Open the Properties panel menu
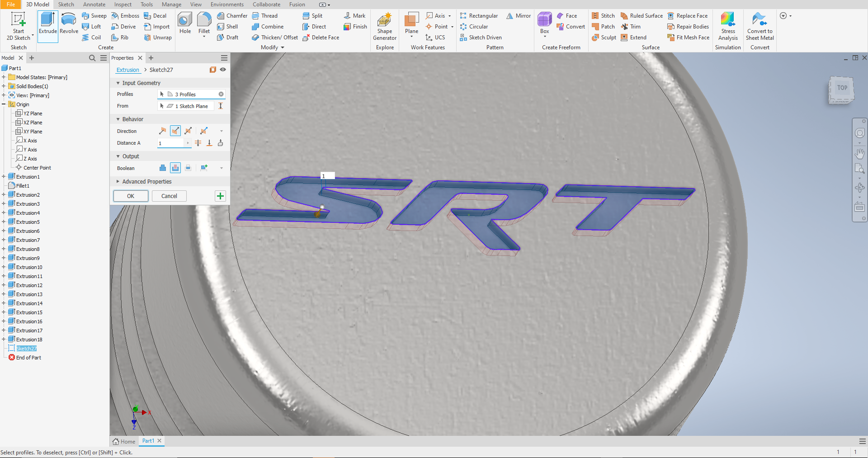Viewport: 868px width, 458px height. (x=224, y=58)
